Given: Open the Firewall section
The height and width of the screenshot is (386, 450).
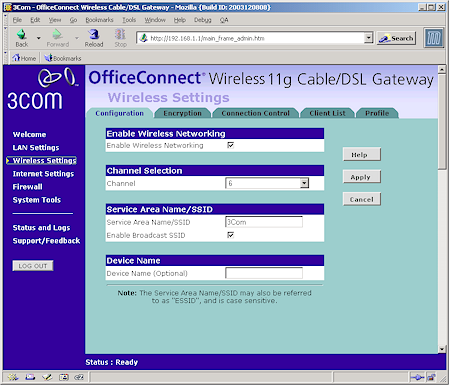Looking at the screenshot, I should (x=27, y=187).
